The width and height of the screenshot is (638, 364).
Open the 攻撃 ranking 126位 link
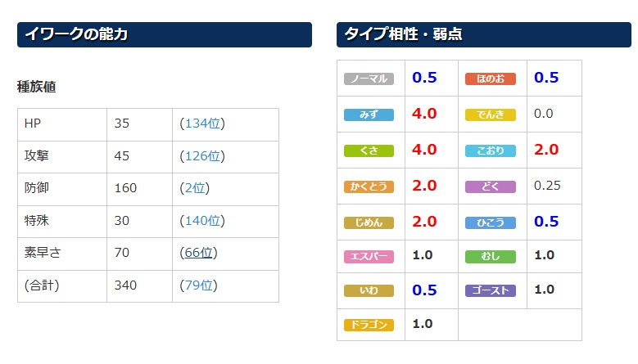pos(202,156)
